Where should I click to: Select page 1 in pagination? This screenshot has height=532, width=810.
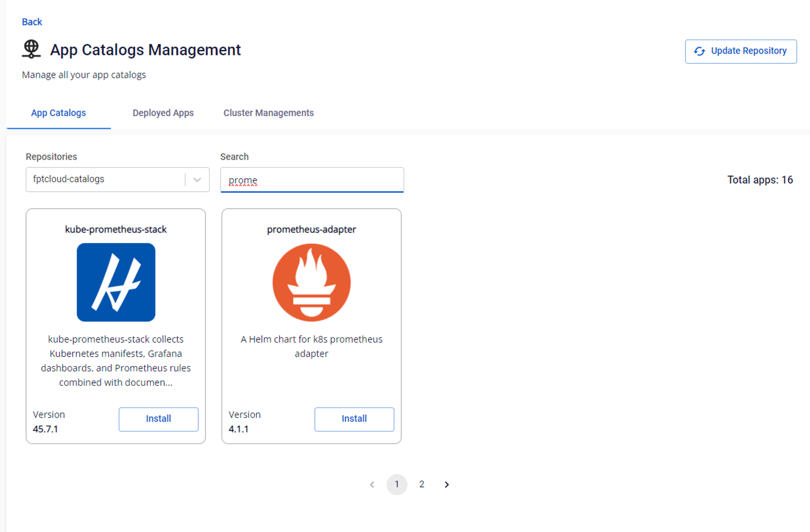pyautogui.click(x=396, y=484)
